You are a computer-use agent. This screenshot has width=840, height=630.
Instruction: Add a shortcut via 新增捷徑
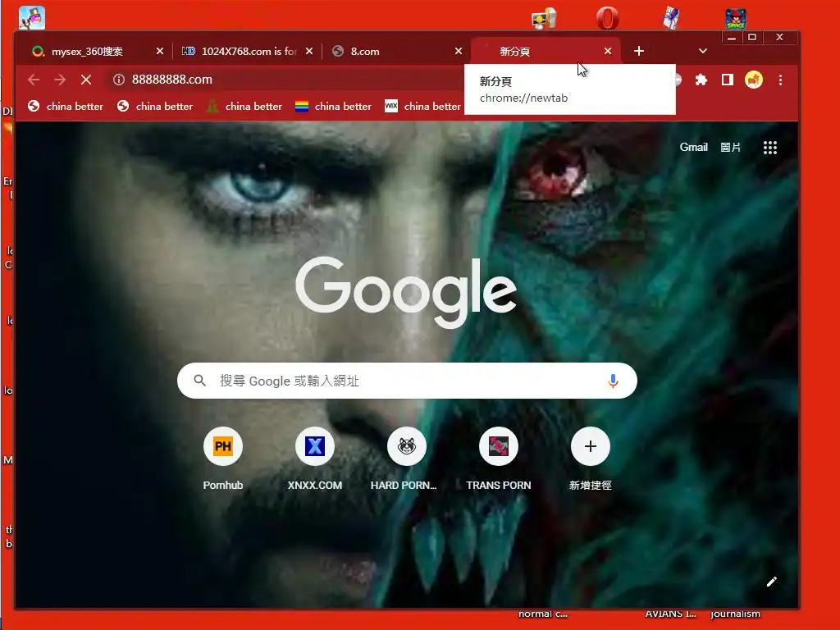tap(591, 459)
